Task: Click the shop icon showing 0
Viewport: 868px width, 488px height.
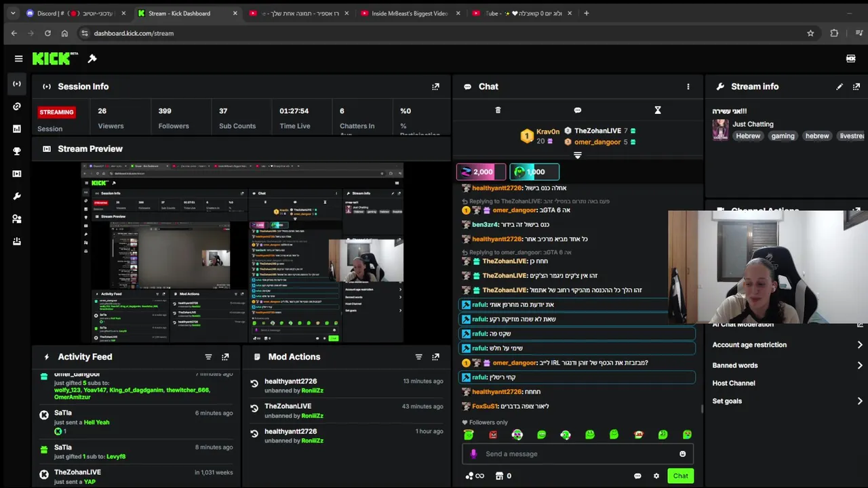Action: 503,476
